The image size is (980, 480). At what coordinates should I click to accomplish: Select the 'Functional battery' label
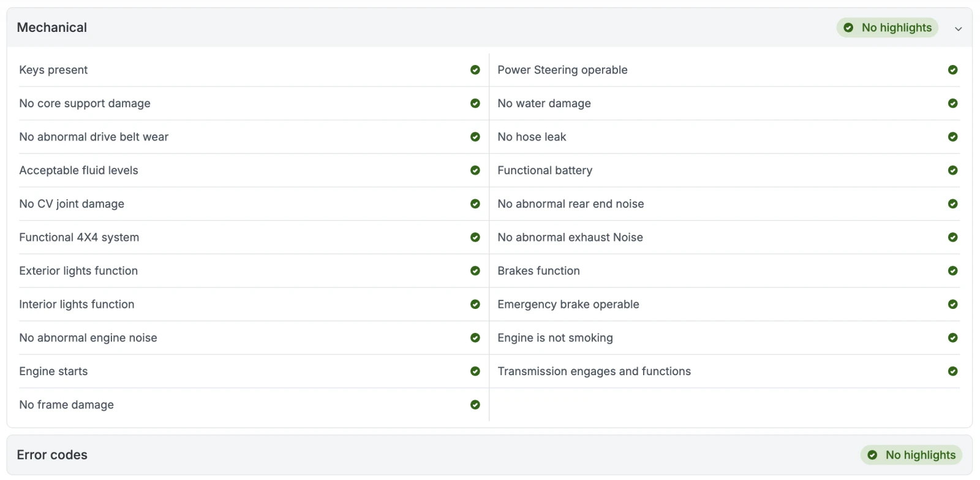point(545,170)
